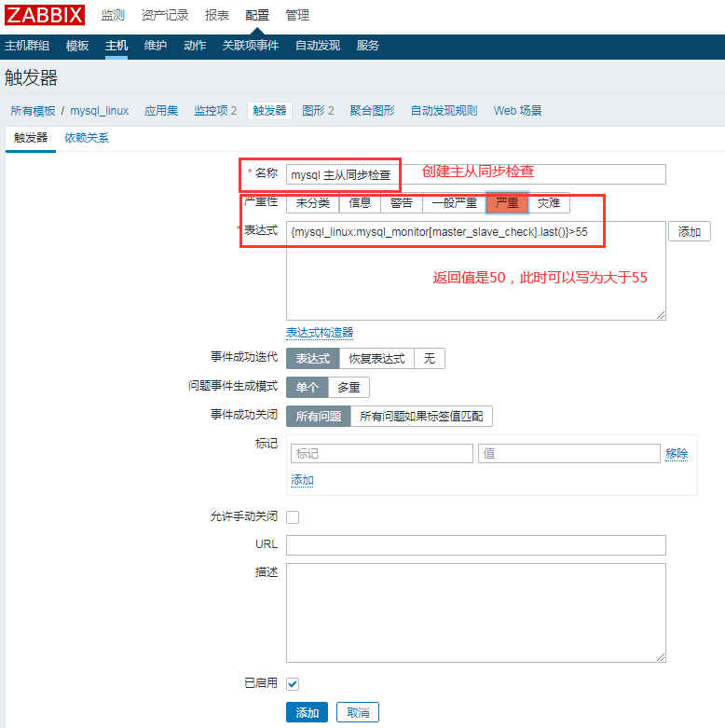Open 聚合图形 link
This screenshot has width=725, height=728.
372,111
